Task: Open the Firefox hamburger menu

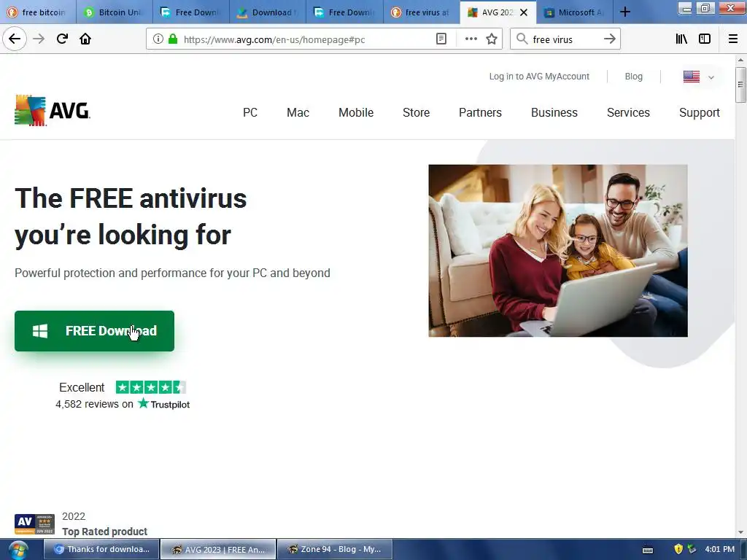Action: point(733,39)
